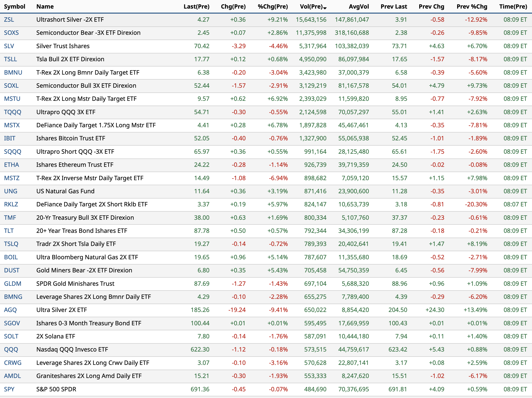
Task: Open the TQQQ symbol link
Action: click(x=12, y=112)
